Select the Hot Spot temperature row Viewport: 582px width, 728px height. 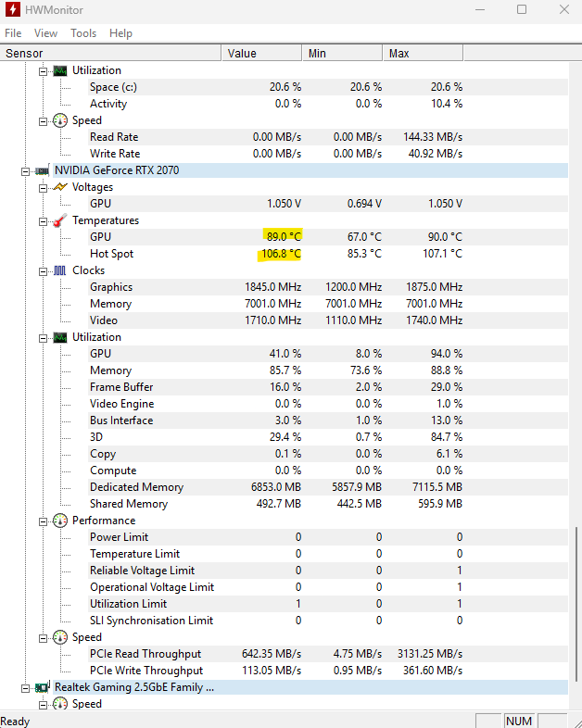(x=284, y=254)
